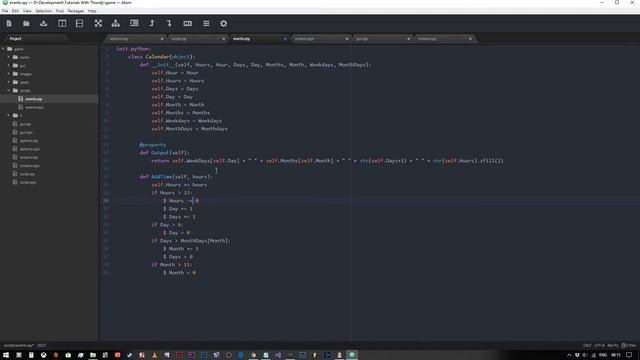Open the Help menu
This screenshot has height=360, width=640.
pos(92,11)
